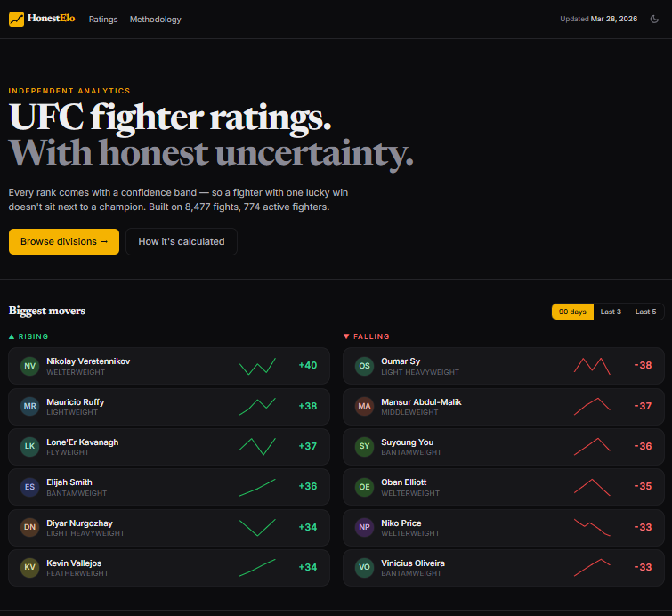Click the +36 rating change value
Viewport: 672px width, 616px height.
pos(308,487)
